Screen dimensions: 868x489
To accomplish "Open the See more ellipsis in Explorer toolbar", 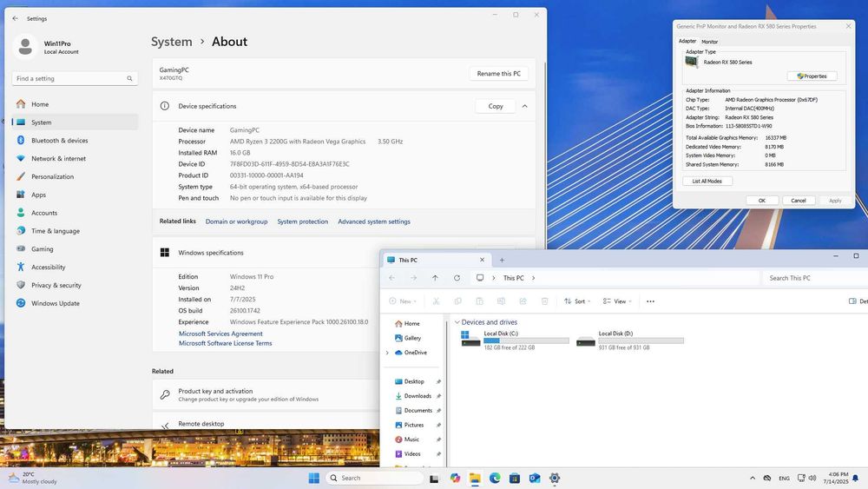I will [x=650, y=301].
